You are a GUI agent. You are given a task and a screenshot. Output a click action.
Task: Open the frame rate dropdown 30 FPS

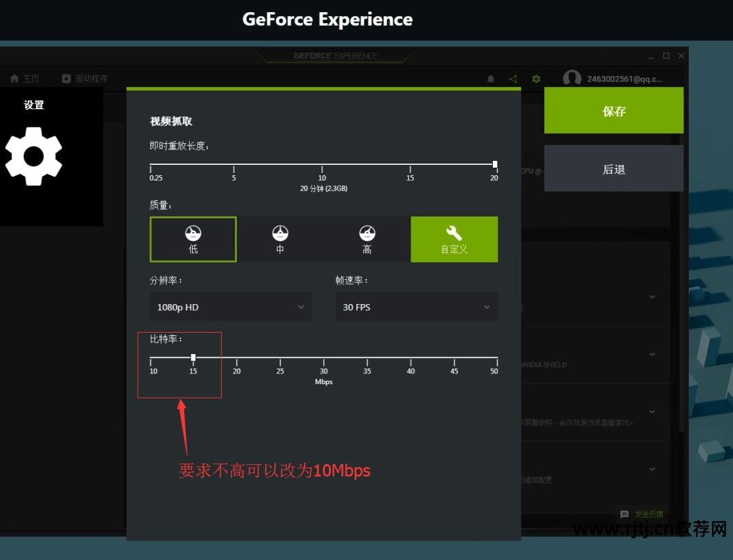(417, 307)
